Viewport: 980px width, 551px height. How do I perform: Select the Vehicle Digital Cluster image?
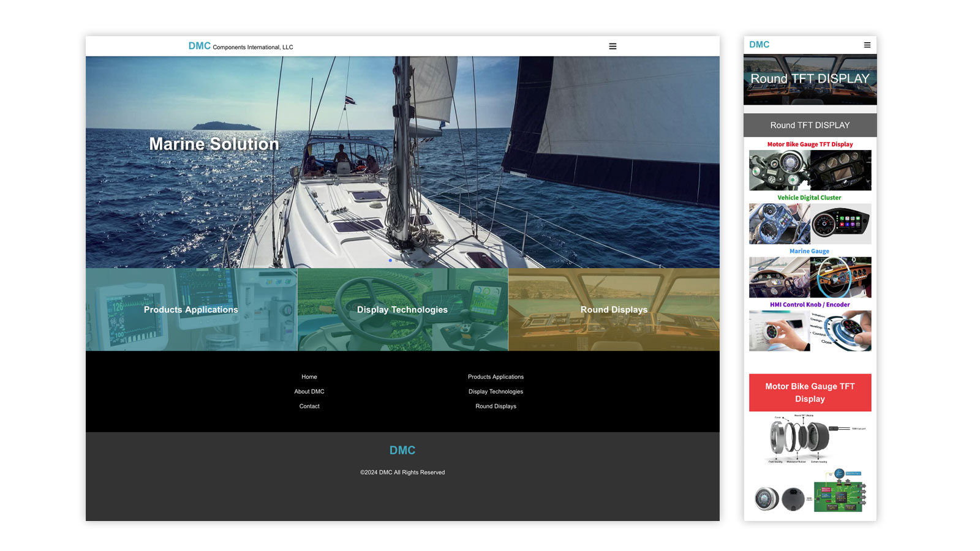pos(810,223)
